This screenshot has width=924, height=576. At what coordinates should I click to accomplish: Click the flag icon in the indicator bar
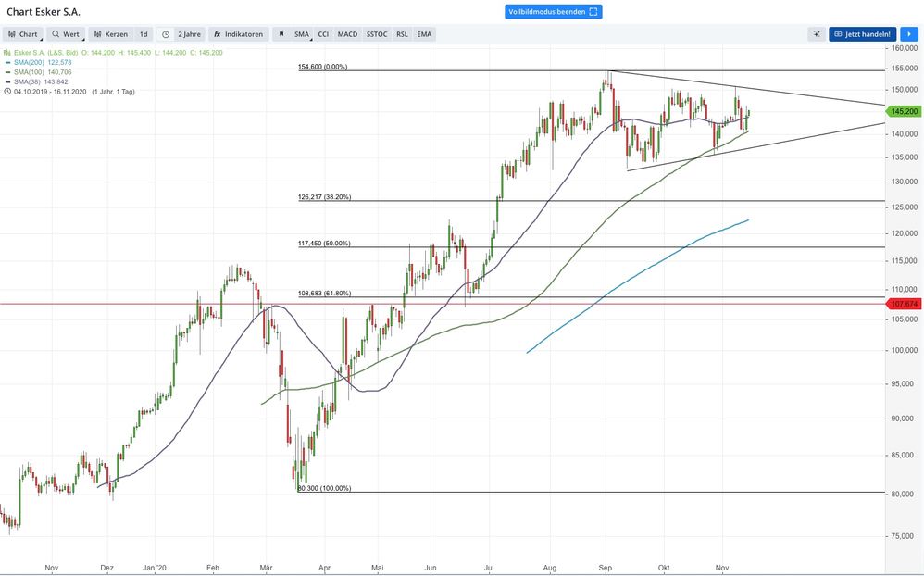pos(281,34)
